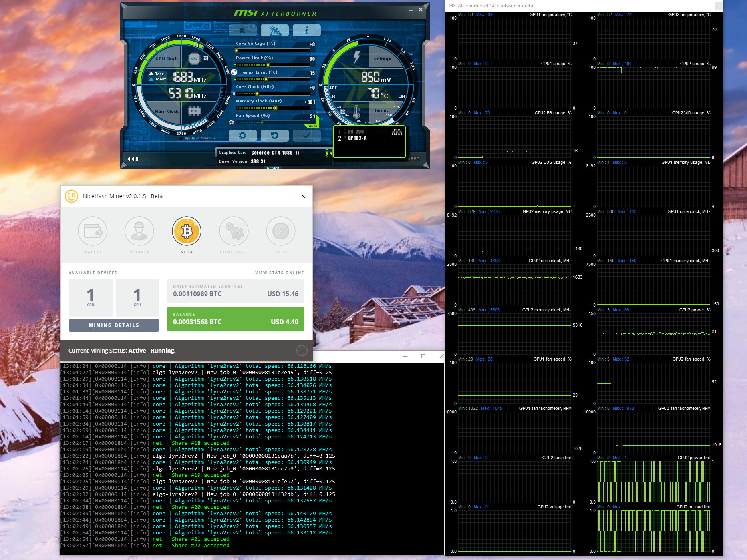Toggle the Auto fan speed button
This screenshot has width=747, height=560.
(313, 126)
